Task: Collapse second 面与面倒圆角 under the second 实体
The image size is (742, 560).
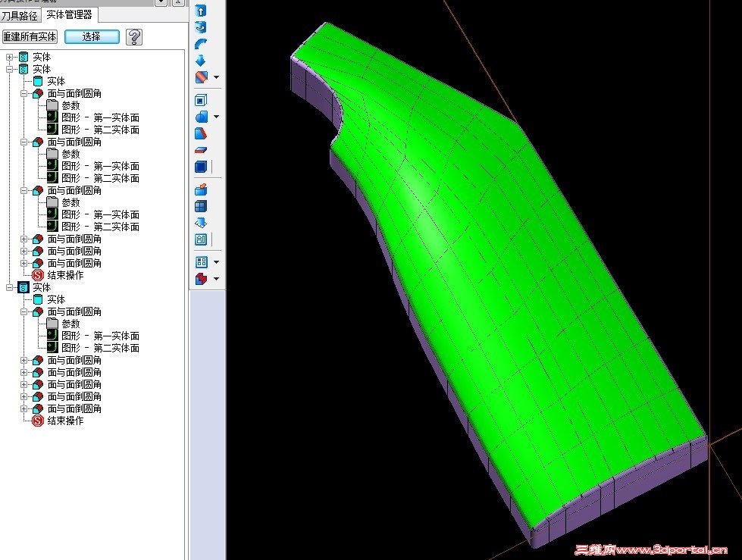Action: [24, 142]
